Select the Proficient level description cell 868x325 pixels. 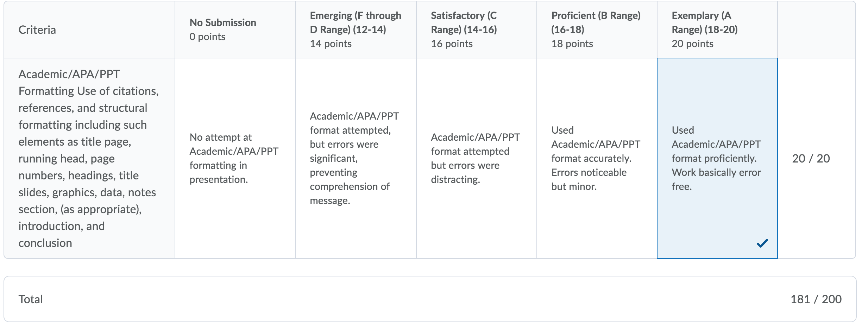(x=597, y=158)
